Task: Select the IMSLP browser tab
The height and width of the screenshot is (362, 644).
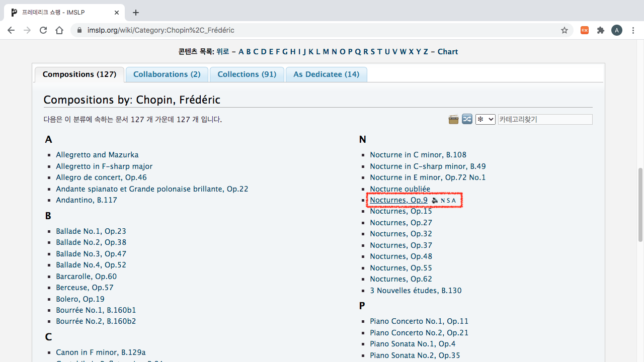Action: [x=65, y=13]
